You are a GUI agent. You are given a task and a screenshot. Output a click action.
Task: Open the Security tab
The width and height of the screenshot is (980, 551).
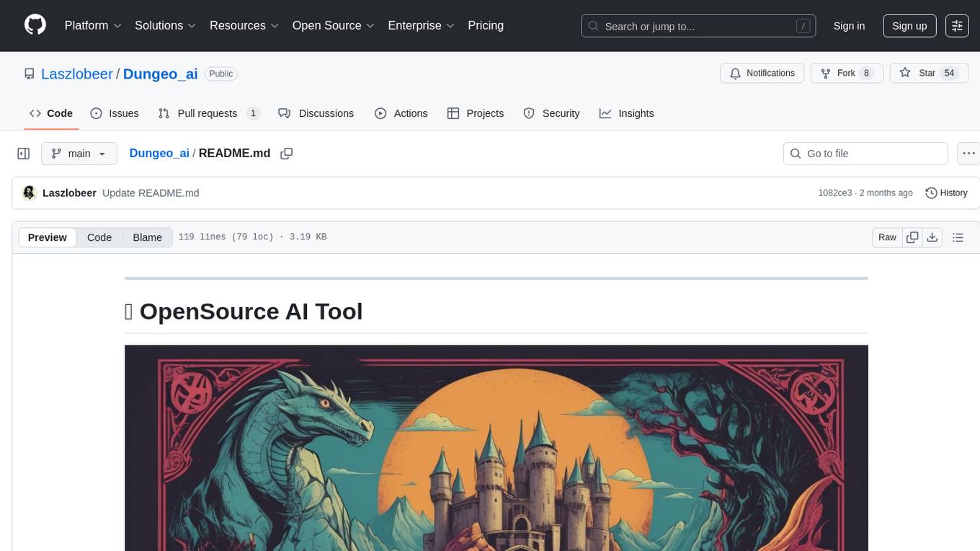pyautogui.click(x=551, y=113)
